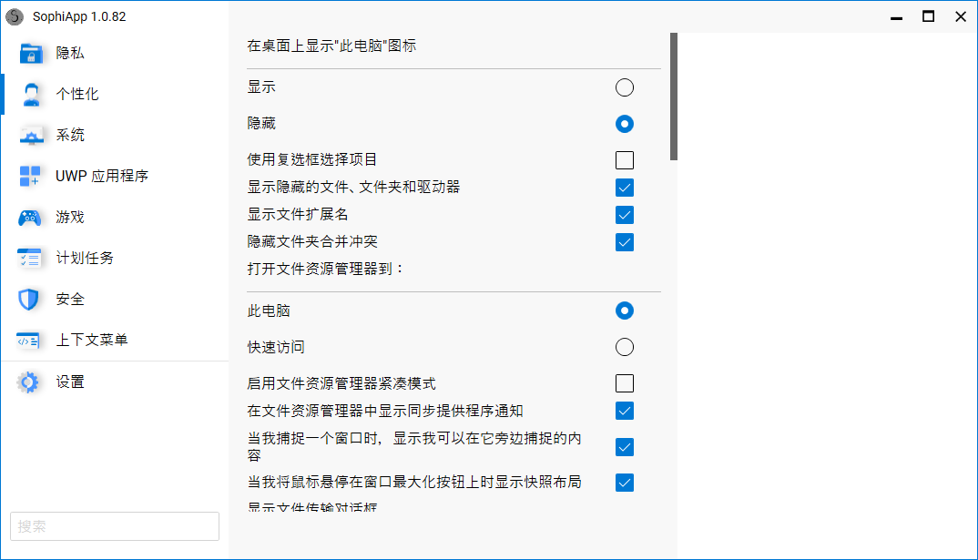Click the vertical scrollbar thumb
Viewport: 978px width, 560px height.
coord(674,96)
